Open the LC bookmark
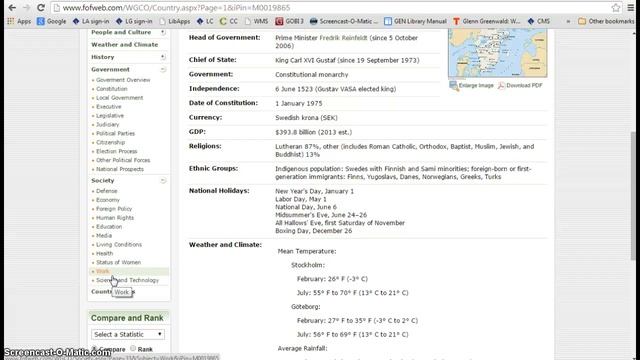Image resolution: width=640 pixels, height=360 pixels. tap(205, 21)
